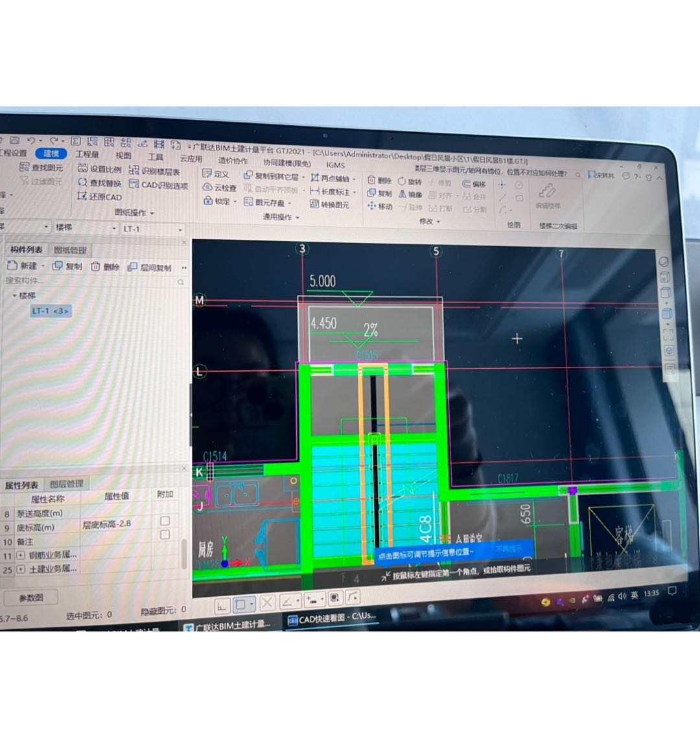Open the 工程量 ribbon tab
This screenshot has height=729, width=700.
pyautogui.click(x=87, y=154)
